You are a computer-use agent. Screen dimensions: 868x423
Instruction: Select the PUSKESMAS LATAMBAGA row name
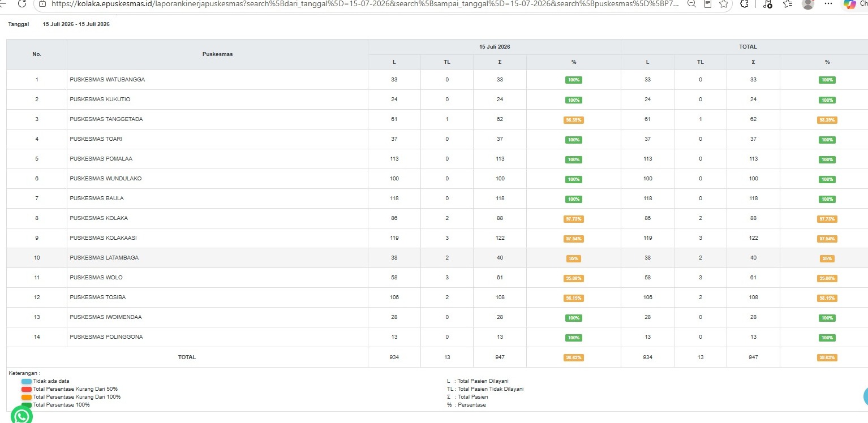(104, 258)
